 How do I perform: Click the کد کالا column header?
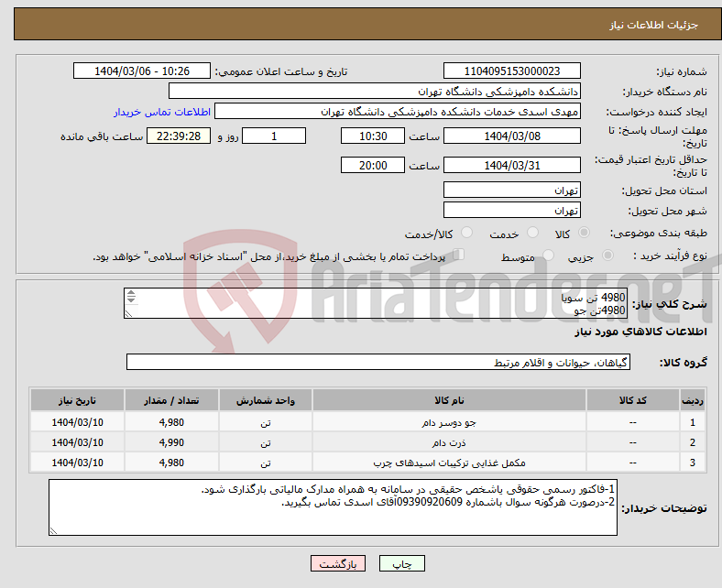(633, 400)
